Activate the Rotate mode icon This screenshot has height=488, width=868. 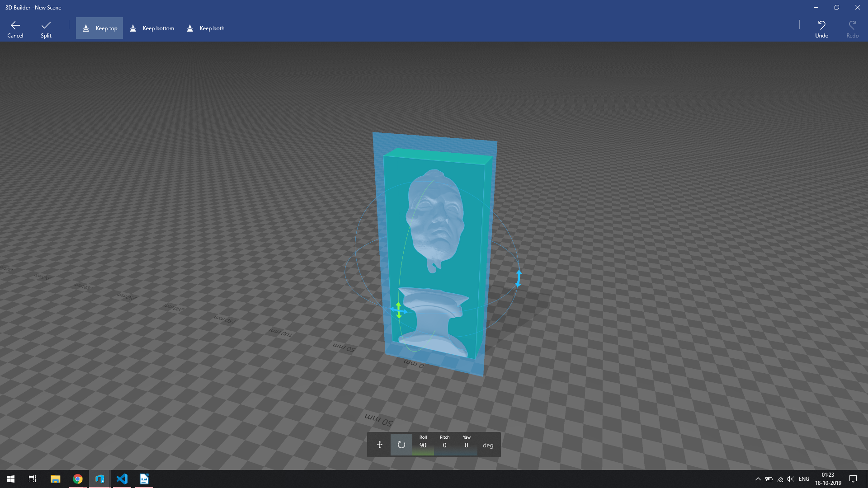click(x=401, y=445)
